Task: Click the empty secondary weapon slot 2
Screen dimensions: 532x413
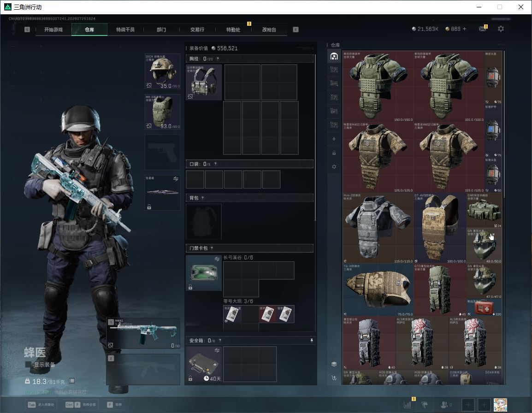Action: click(143, 369)
